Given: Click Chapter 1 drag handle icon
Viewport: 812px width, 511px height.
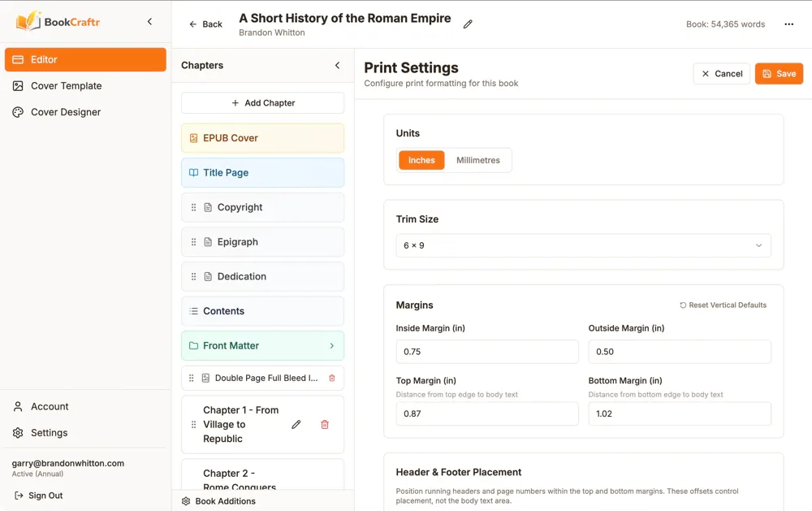Looking at the screenshot, I should pos(194,424).
